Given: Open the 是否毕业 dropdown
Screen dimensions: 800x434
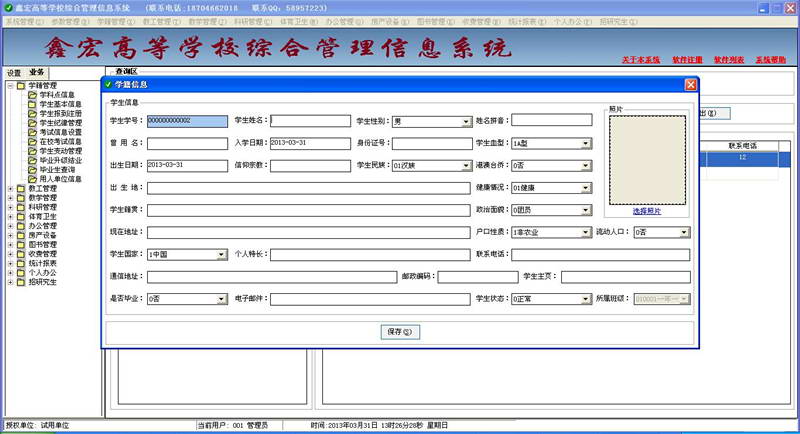Looking at the screenshot, I should tap(221, 299).
